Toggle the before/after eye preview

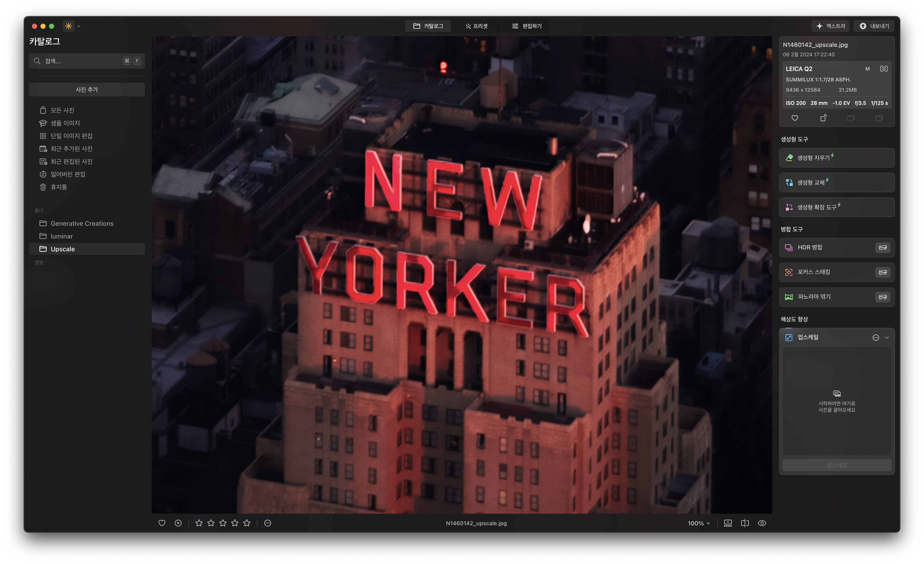(762, 523)
